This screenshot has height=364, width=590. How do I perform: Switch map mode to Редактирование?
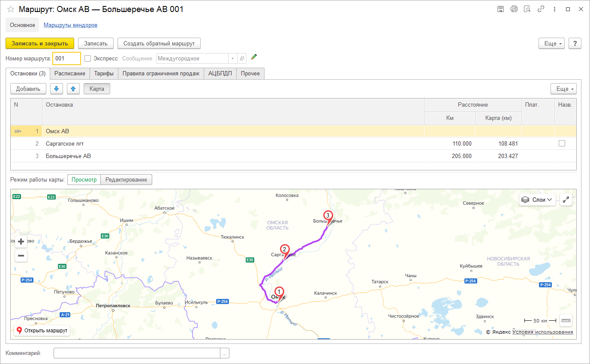[x=126, y=179]
